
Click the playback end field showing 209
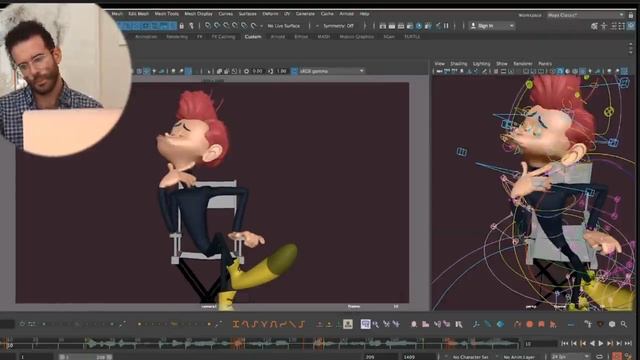pos(380,357)
